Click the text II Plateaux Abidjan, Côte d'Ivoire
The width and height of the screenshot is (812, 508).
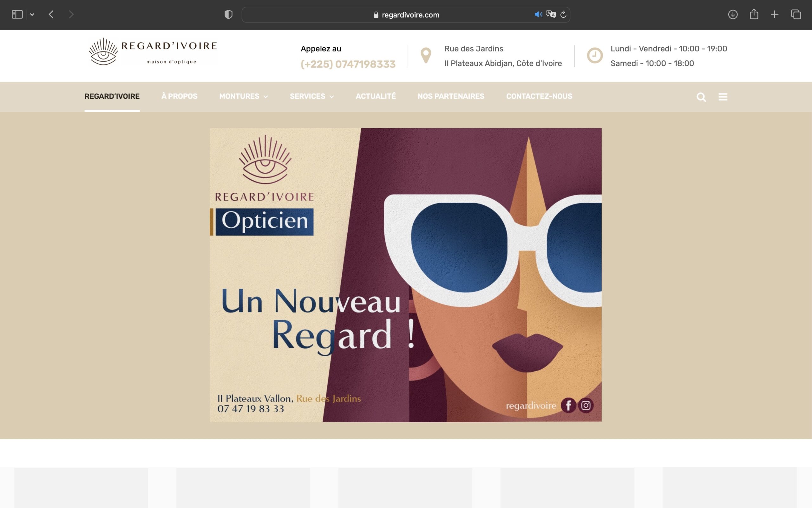point(503,63)
